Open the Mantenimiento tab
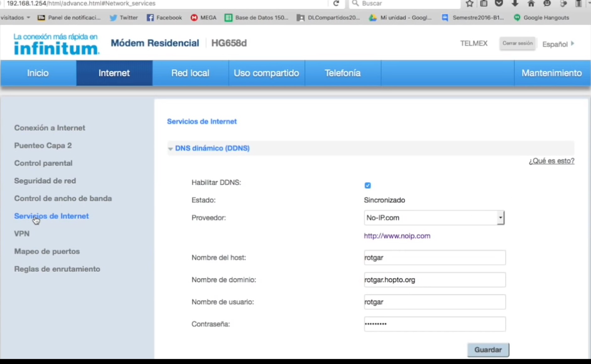This screenshot has width=591, height=364. pos(551,73)
